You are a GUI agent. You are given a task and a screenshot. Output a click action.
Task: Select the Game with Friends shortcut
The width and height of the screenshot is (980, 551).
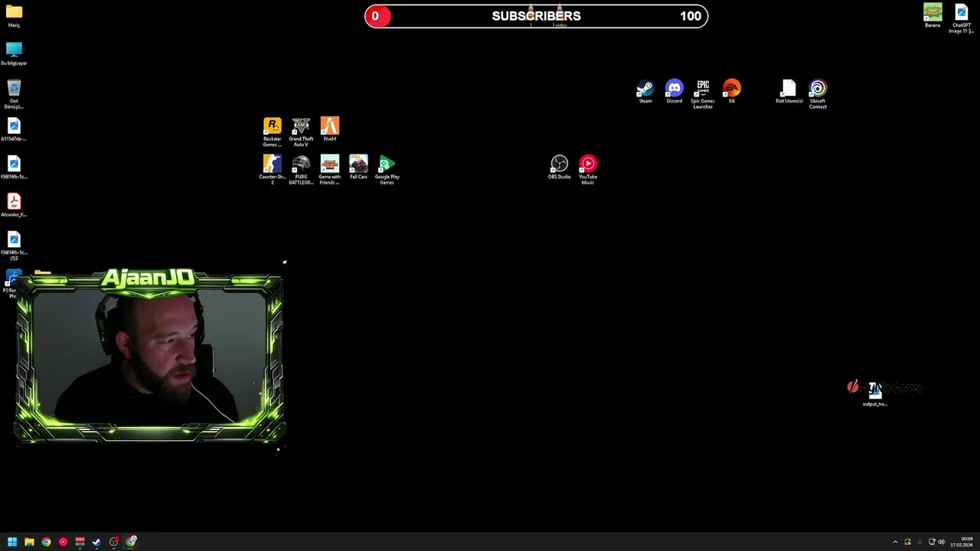pyautogui.click(x=329, y=169)
